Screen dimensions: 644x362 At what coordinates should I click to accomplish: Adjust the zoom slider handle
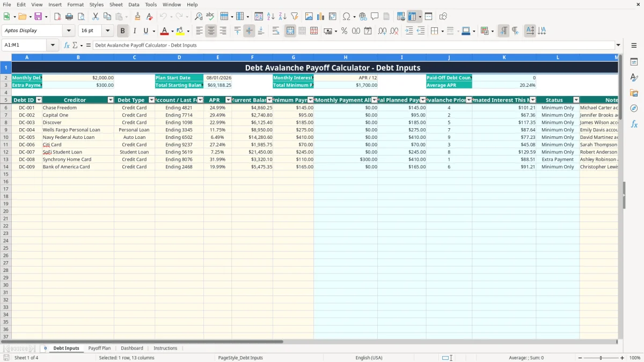pos(601,358)
